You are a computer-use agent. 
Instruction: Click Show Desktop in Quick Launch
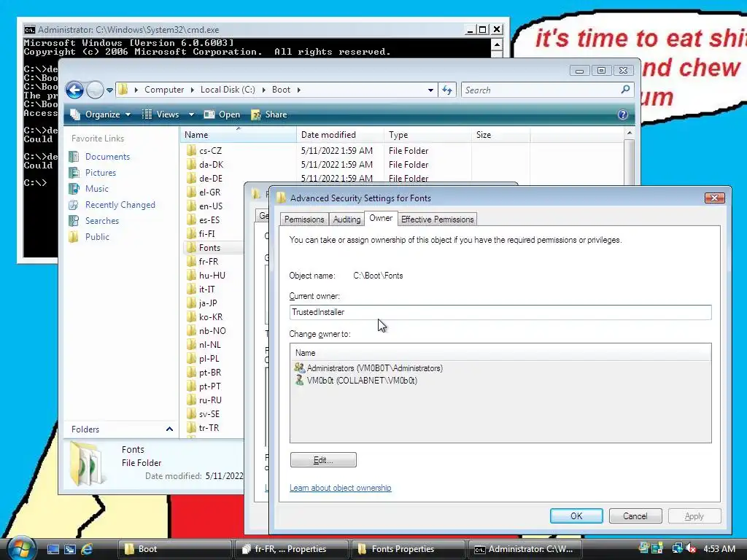pos(53,549)
